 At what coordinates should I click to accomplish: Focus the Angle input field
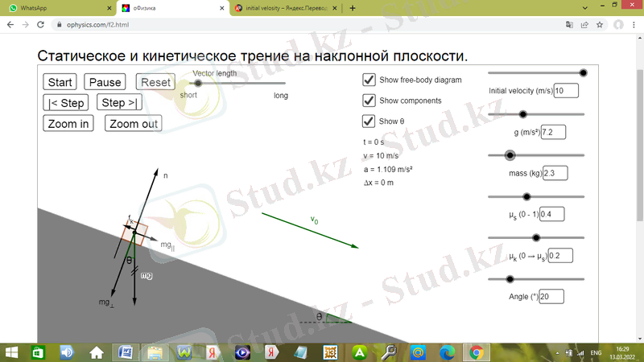(x=551, y=297)
